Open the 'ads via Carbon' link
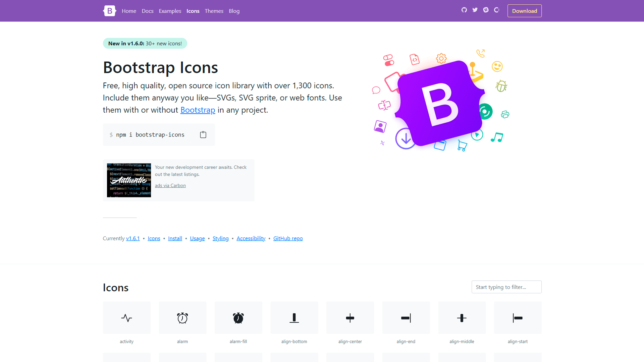Image resolution: width=644 pixels, height=362 pixels. (170, 185)
